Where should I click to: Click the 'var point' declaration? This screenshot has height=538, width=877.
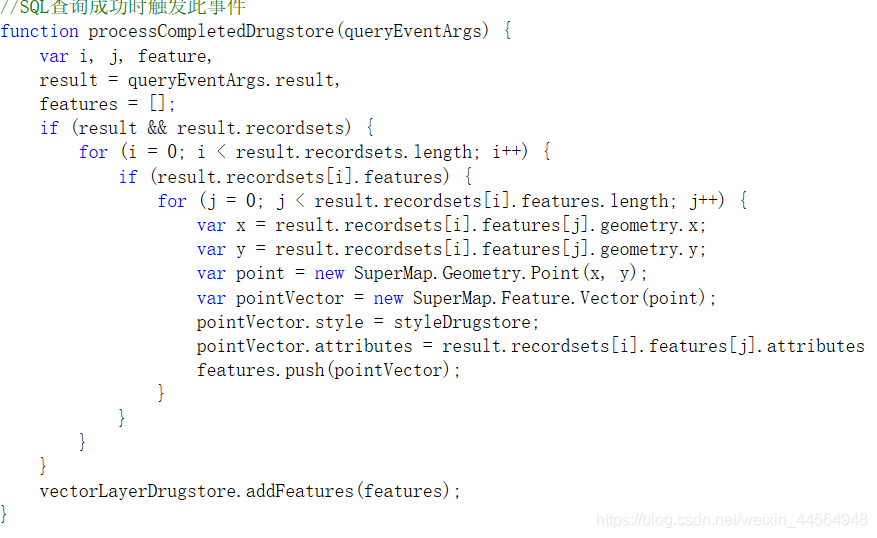tap(241, 273)
